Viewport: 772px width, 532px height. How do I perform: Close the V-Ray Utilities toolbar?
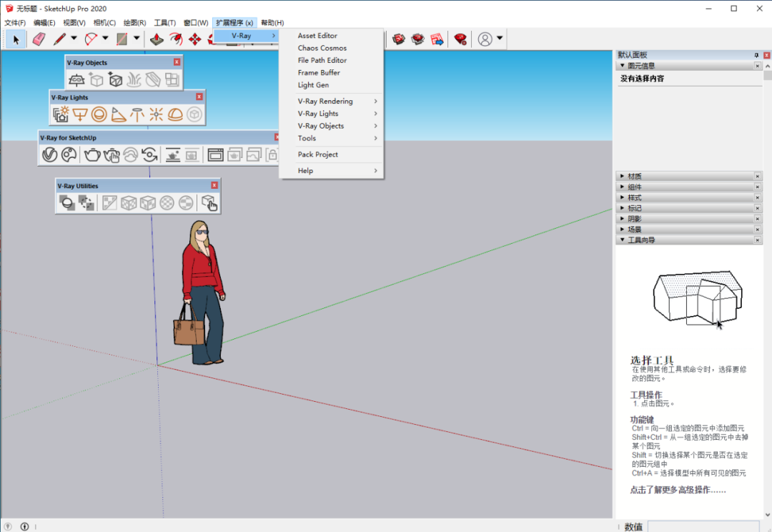(214, 185)
